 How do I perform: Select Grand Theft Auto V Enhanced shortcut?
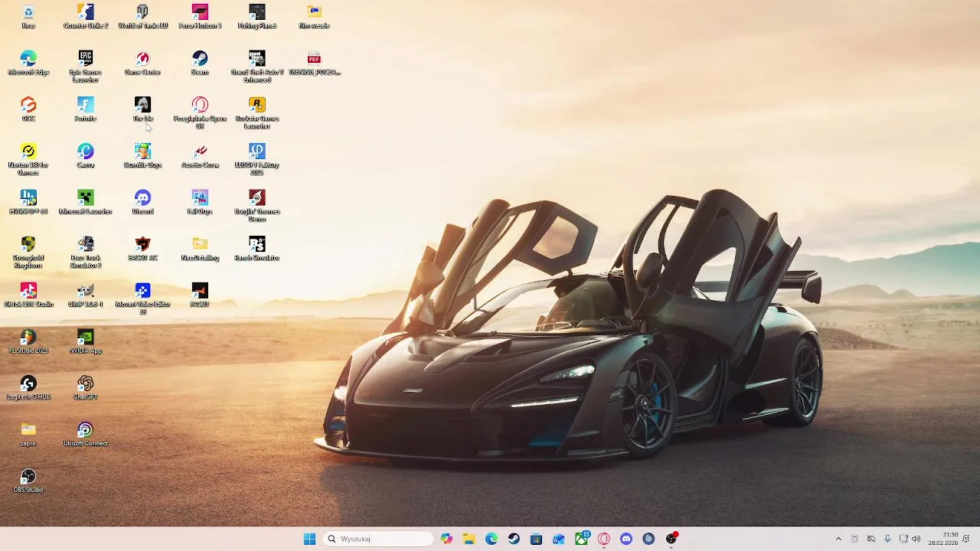tap(257, 67)
